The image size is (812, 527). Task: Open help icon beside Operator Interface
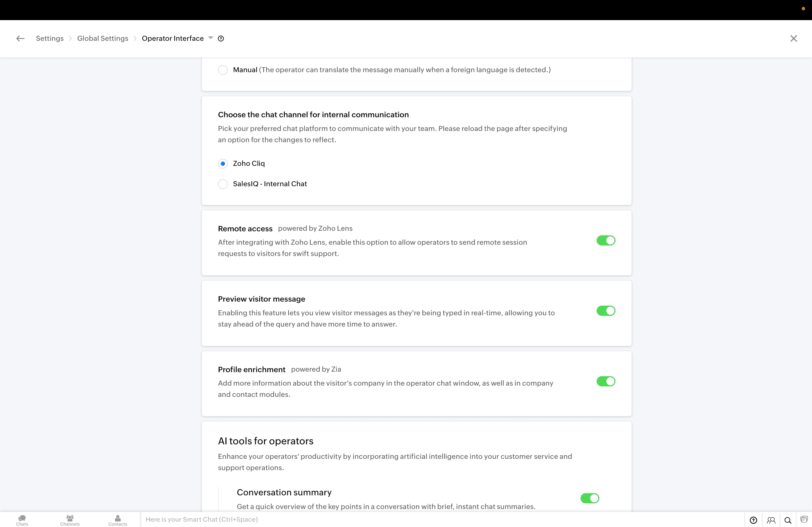pyautogui.click(x=221, y=39)
